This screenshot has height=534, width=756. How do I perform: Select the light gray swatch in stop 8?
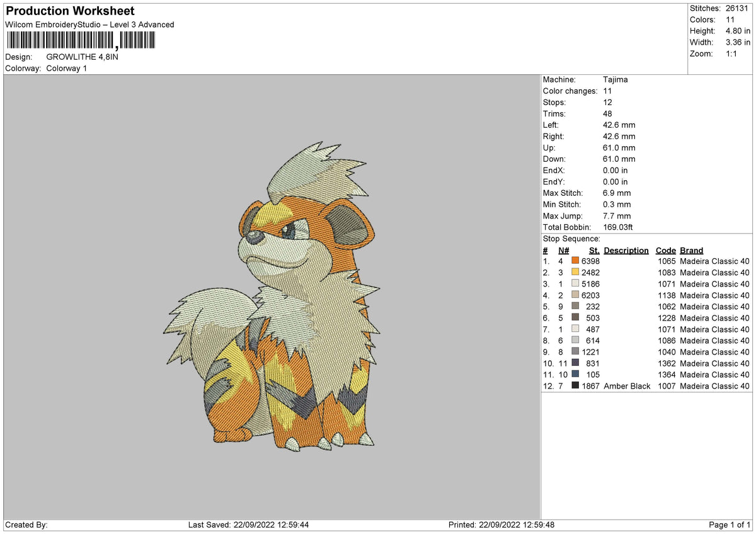click(x=575, y=340)
